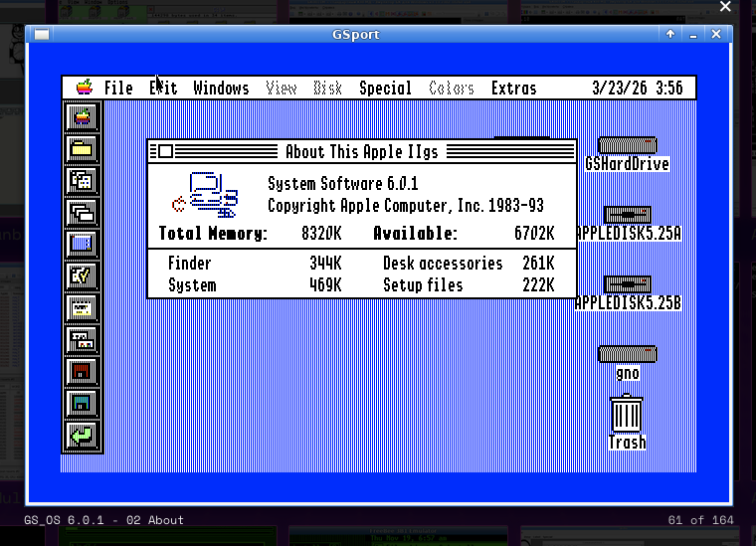This screenshot has width=756, height=546.
Task: Select the gno hard drive icon
Action: pos(628,354)
